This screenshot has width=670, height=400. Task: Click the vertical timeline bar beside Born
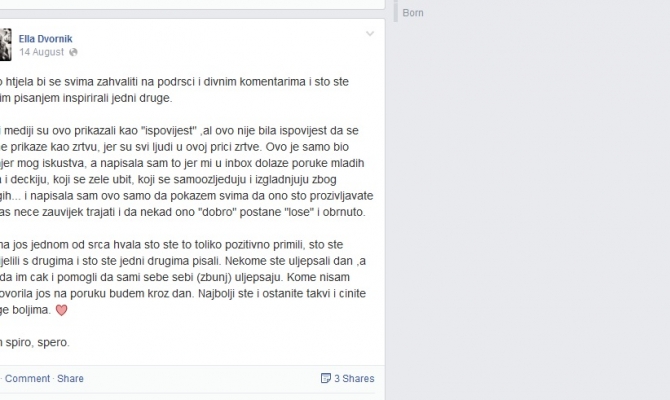coord(396,11)
